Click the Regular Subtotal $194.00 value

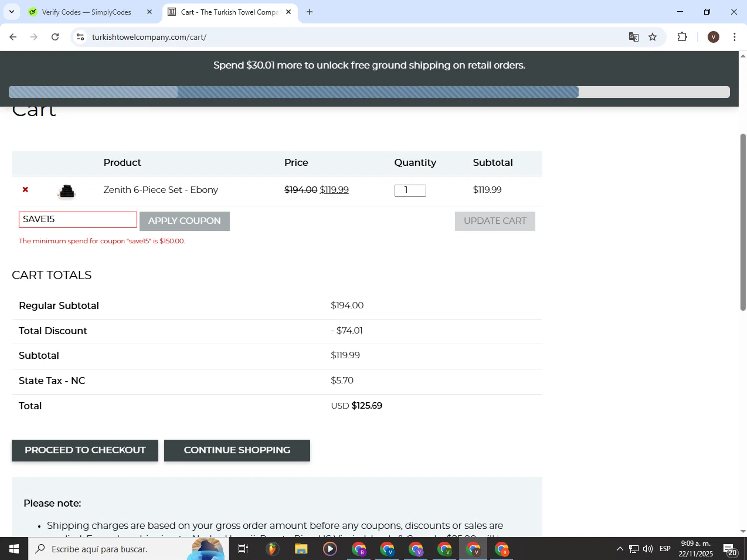(x=347, y=306)
